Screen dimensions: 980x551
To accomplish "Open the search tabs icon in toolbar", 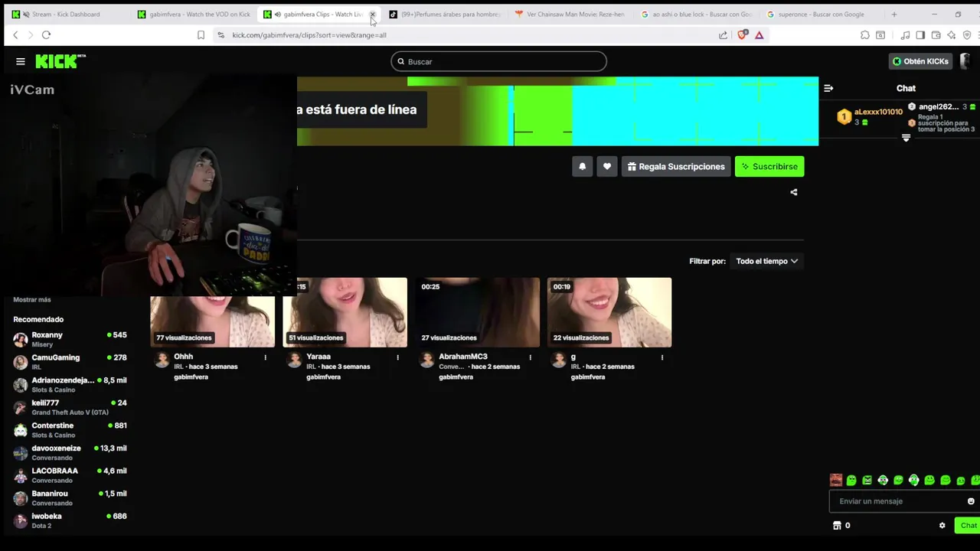I will click(880, 35).
